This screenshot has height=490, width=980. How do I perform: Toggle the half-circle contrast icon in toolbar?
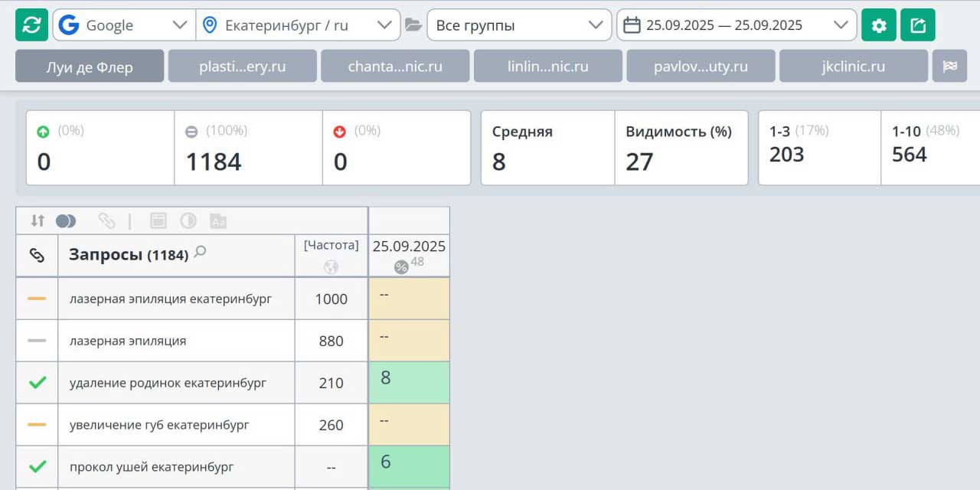pyautogui.click(x=188, y=221)
